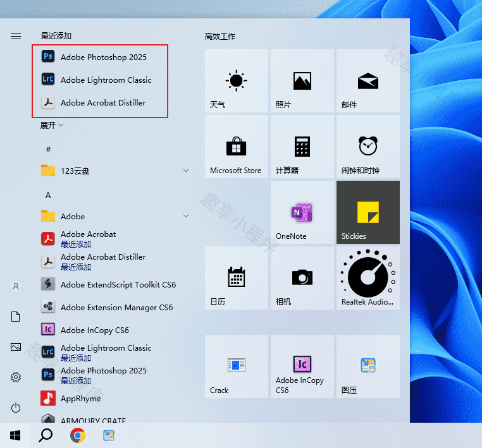This screenshot has height=448, width=482.
Task: Open 图压 app from the taskbar
Action: click(109, 435)
